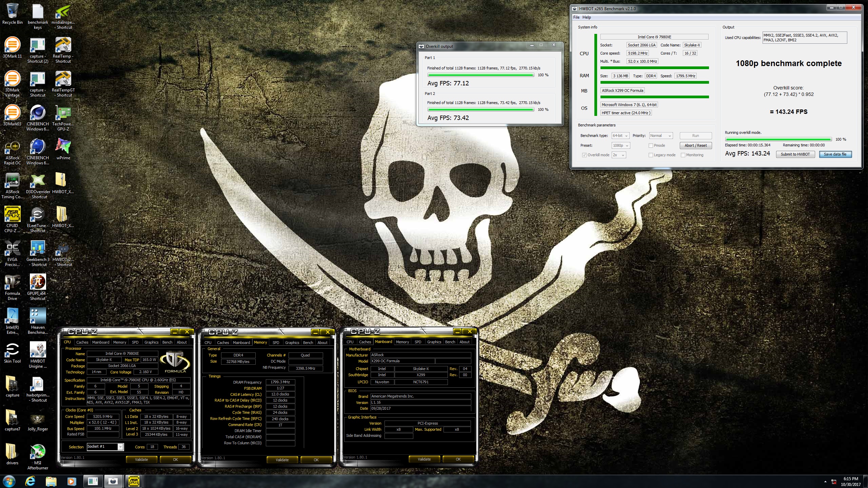Click the Submit to HWBOT button
Image resolution: width=868 pixels, height=488 pixels.
click(795, 154)
